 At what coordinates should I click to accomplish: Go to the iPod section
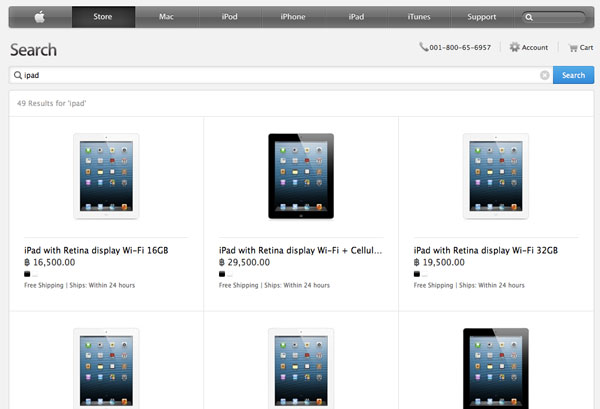pyautogui.click(x=230, y=17)
